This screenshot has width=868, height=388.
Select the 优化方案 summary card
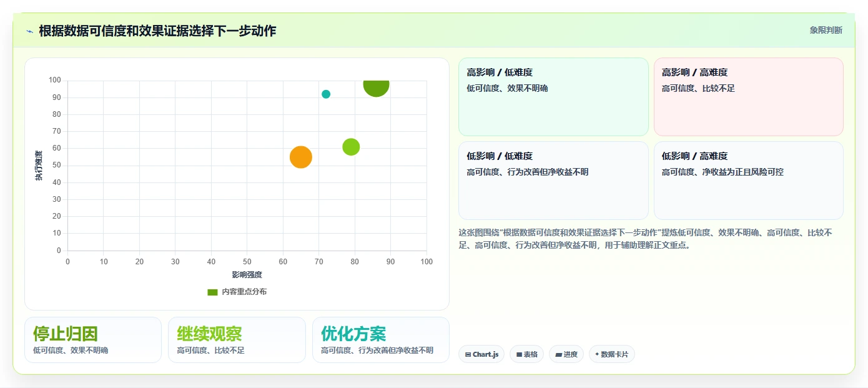pyautogui.click(x=381, y=340)
